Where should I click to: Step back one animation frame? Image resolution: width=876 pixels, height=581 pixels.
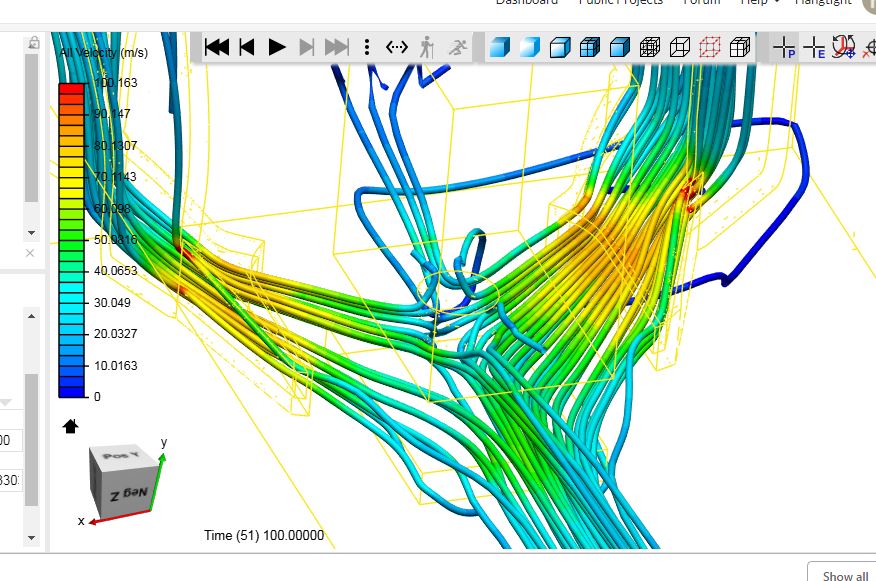point(247,47)
